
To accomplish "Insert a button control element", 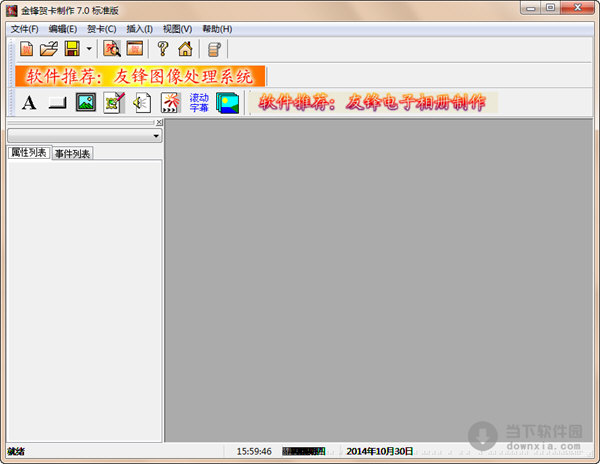I will (x=57, y=103).
